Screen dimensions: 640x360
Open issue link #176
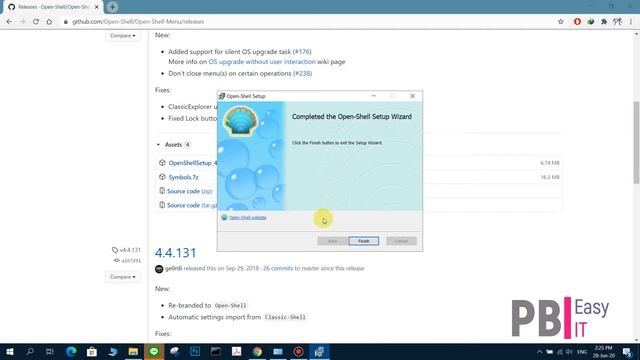click(302, 52)
